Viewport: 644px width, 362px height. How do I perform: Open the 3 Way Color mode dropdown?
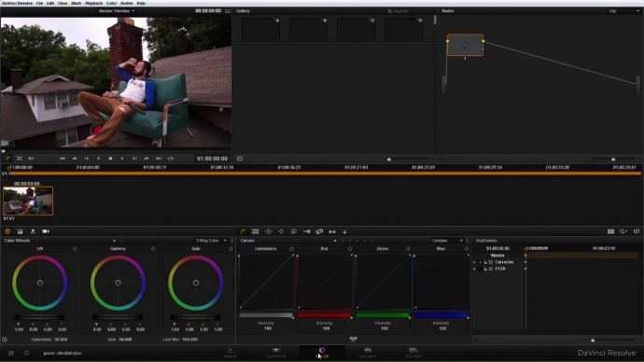coord(211,241)
